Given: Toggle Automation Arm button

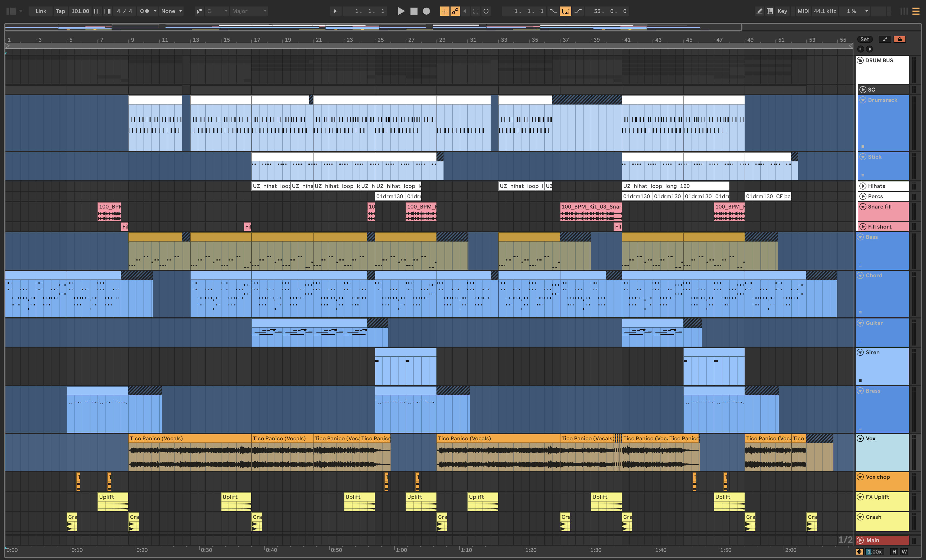Looking at the screenshot, I should click(x=455, y=11).
